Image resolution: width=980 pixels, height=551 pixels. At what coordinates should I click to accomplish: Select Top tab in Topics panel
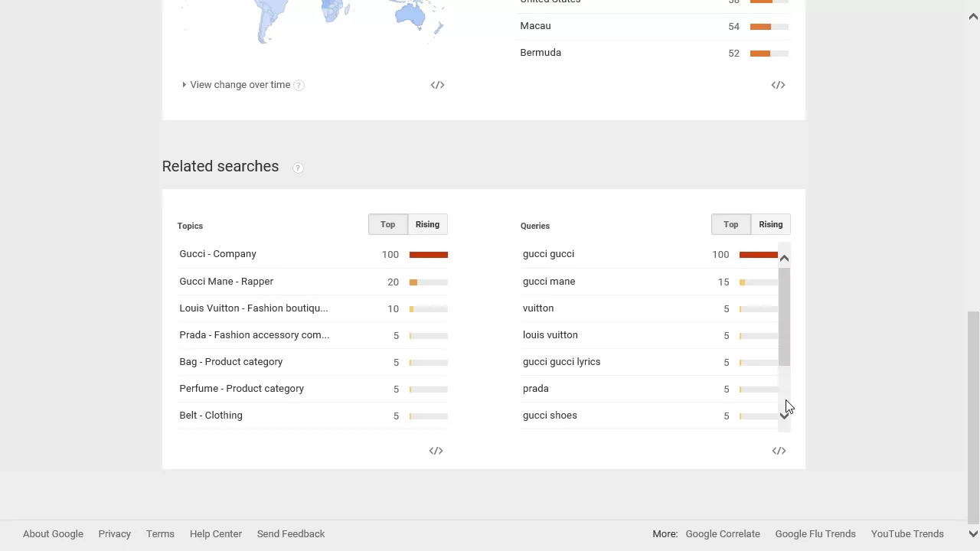coord(387,224)
